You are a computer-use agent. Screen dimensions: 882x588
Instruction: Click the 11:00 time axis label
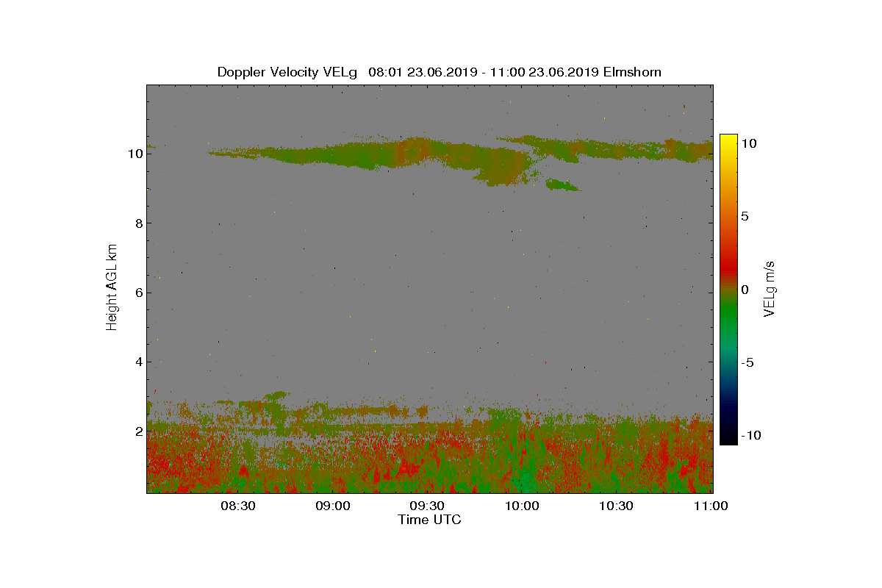click(711, 506)
